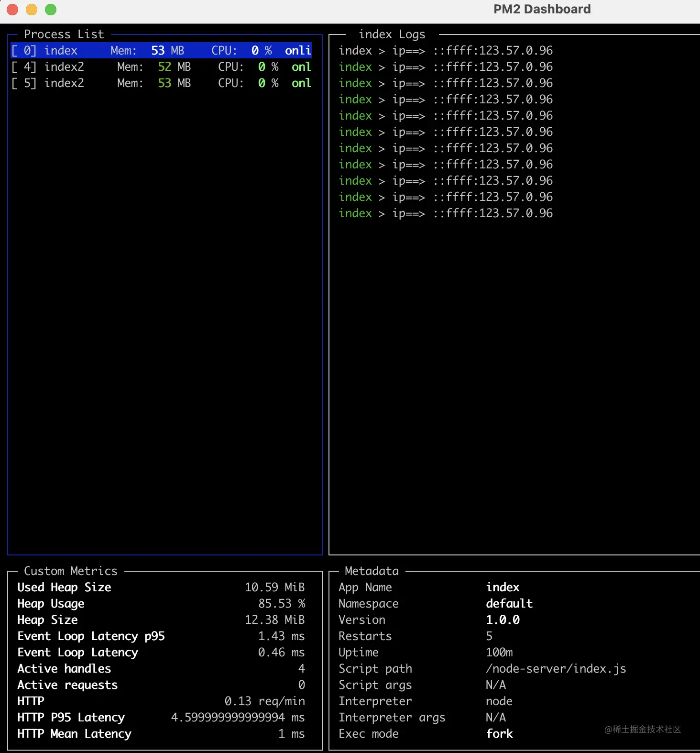Click the '1.43 ms' latency value
This screenshot has width=700, height=753.
[x=282, y=636]
